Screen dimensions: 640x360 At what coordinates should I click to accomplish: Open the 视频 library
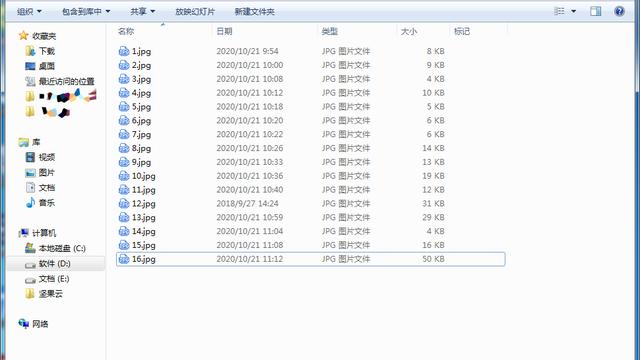coord(47,157)
